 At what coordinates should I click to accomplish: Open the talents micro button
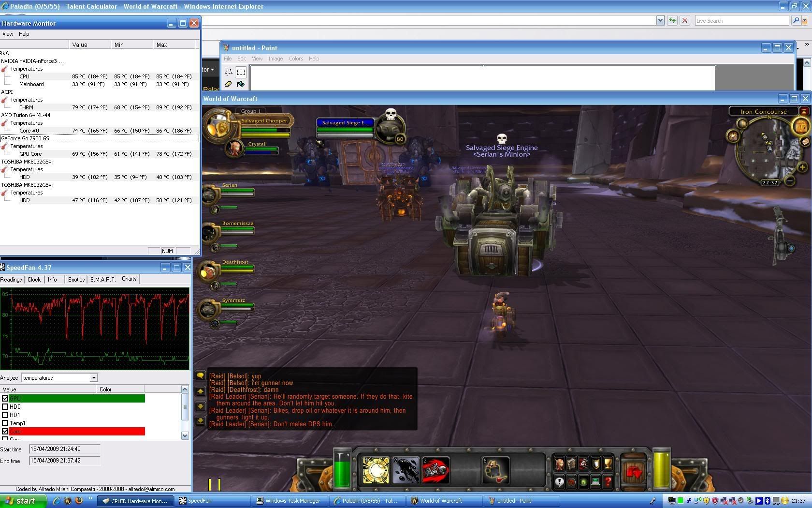(x=583, y=463)
